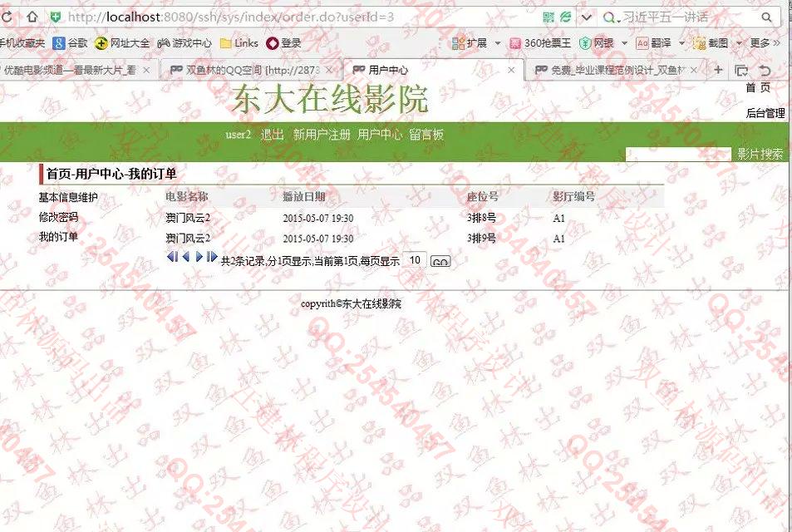The image size is (792, 532).
Task: Click the 首页 link at top right
Action: pyautogui.click(x=758, y=88)
